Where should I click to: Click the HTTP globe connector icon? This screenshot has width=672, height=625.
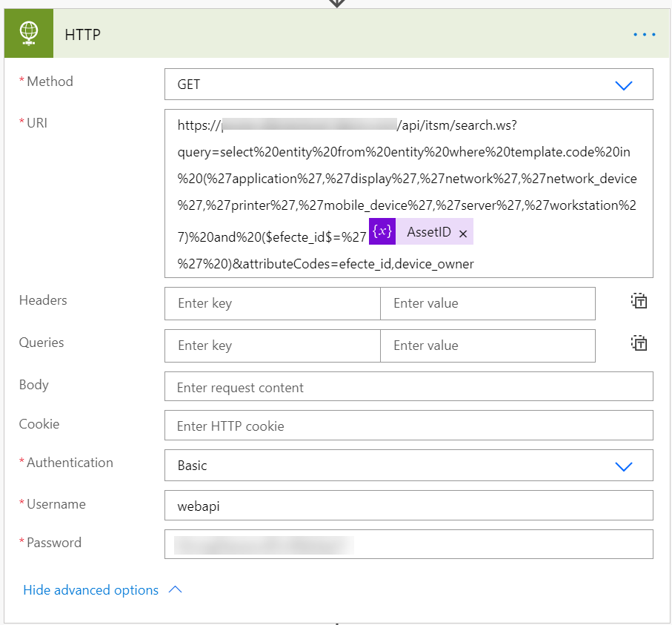tap(28, 34)
